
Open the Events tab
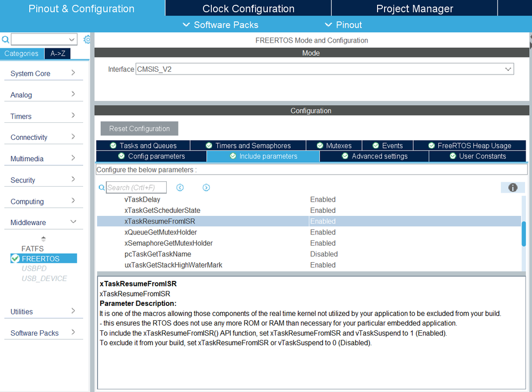coord(388,145)
